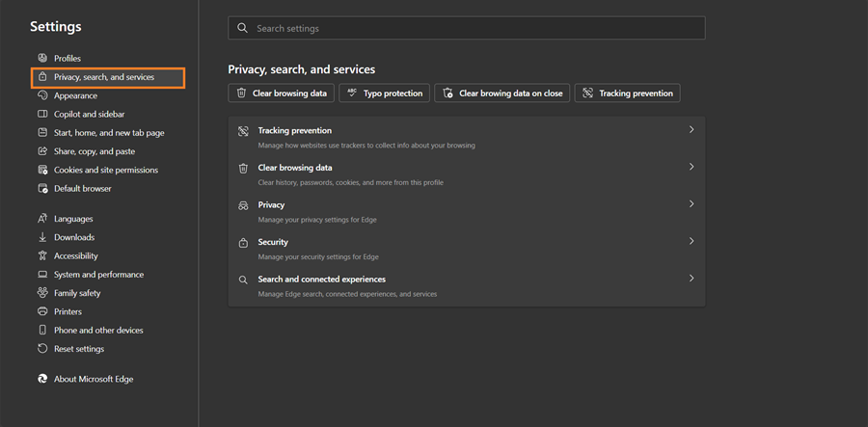Image resolution: width=868 pixels, height=427 pixels.
Task: Click the magnifier icon in the search settings box
Action: (242, 28)
